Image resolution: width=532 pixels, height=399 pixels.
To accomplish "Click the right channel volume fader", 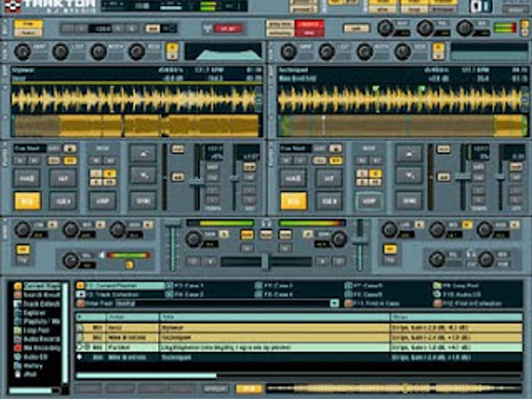I will (x=360, y=243).
